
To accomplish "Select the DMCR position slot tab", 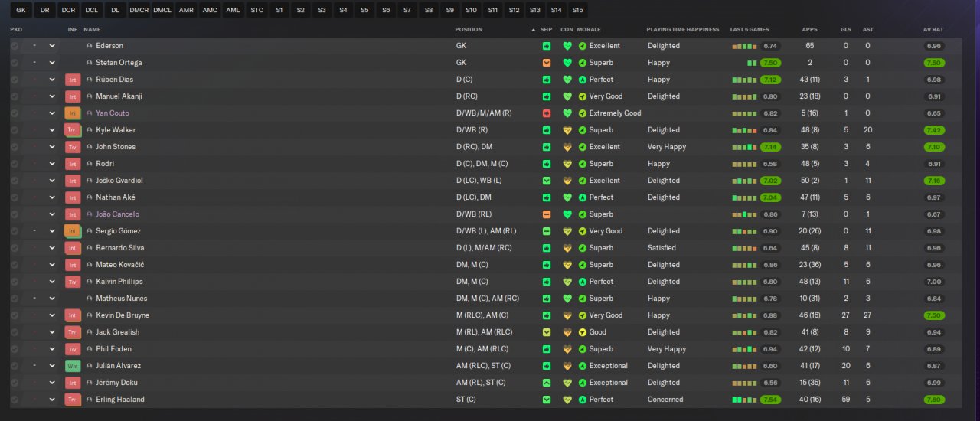I will coord(139,11).
